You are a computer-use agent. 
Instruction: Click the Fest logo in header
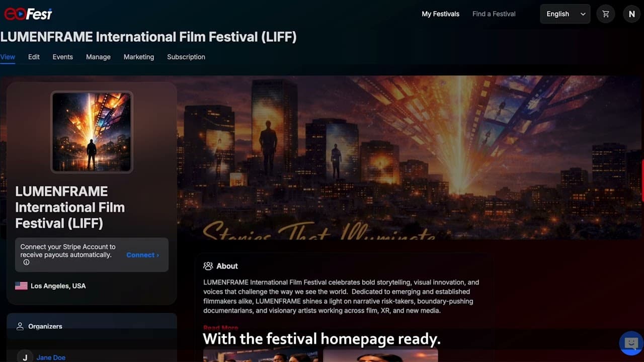coord(28,14)
